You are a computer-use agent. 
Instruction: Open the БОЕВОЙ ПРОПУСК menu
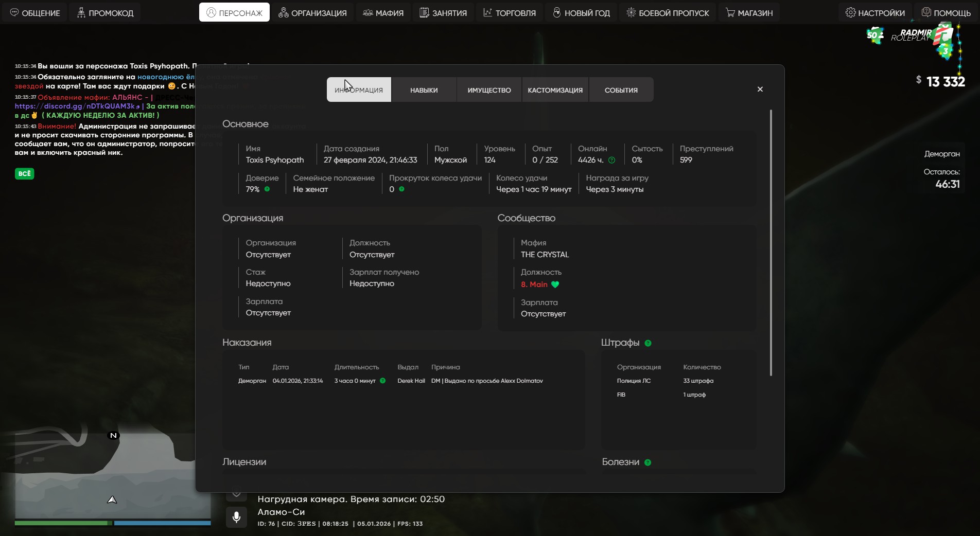pyautogui.click(x=667, y=13)
